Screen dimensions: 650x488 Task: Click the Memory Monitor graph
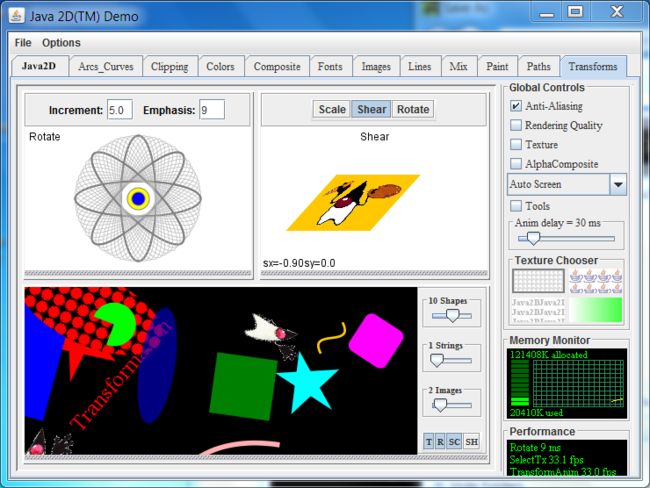tap(578, 383)
